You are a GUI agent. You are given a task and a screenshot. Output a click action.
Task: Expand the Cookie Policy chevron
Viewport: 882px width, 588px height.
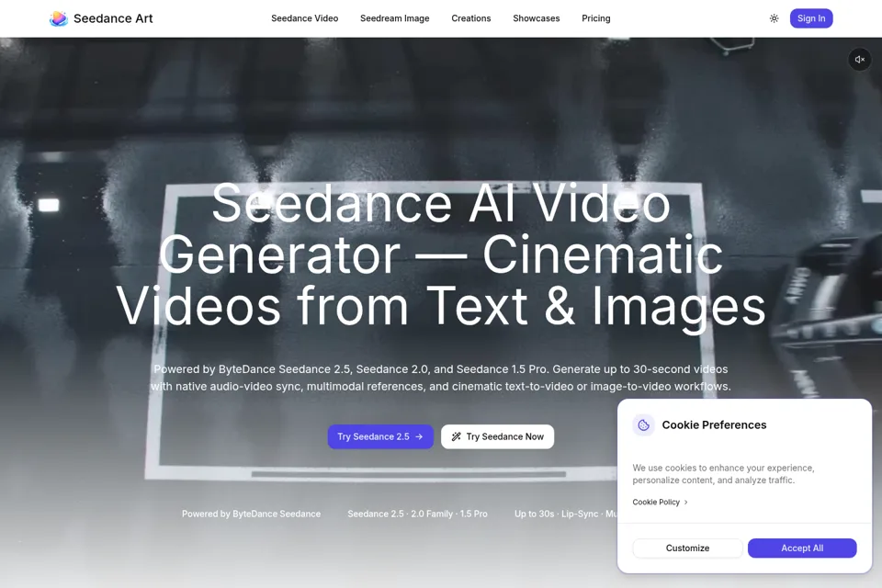click(685, 502)
